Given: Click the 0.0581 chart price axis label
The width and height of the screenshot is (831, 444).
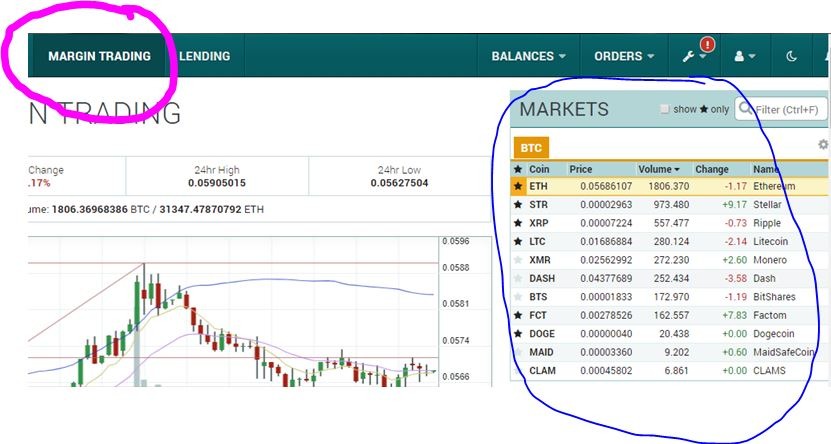Looking at the screenshot, I should tap(456, 304).
